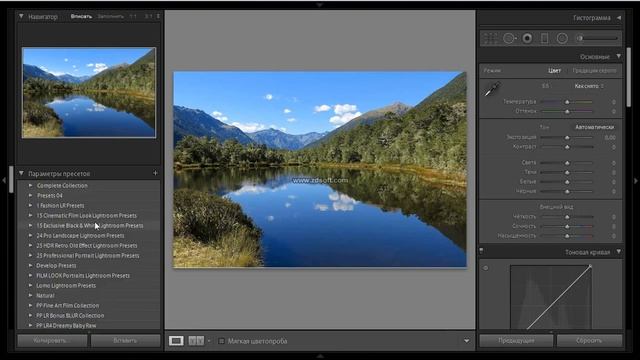Click the Navigator preview thumbnail
Viewport: 640px width, 360px height.
pyautogui.click(x=89, y=93)
